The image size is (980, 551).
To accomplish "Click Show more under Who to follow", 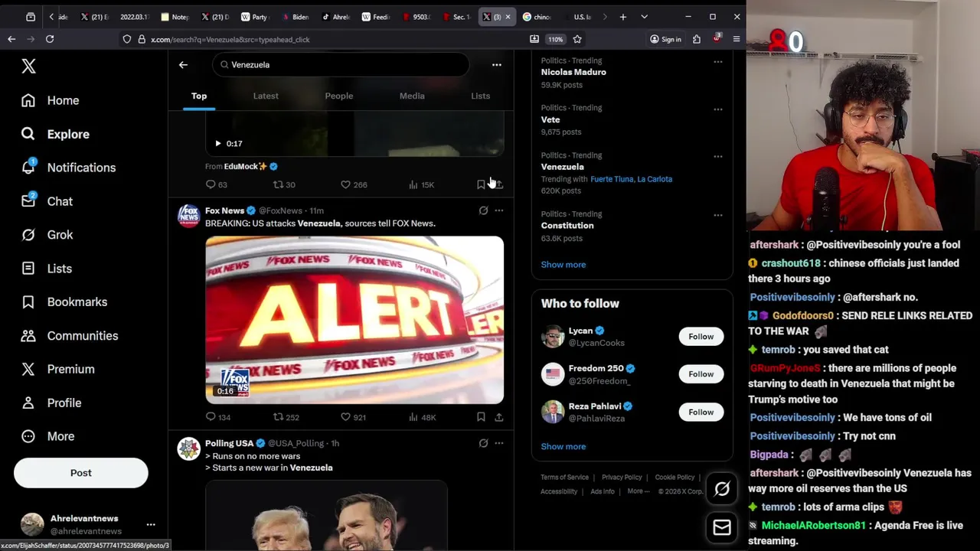I will coord(563,447).
